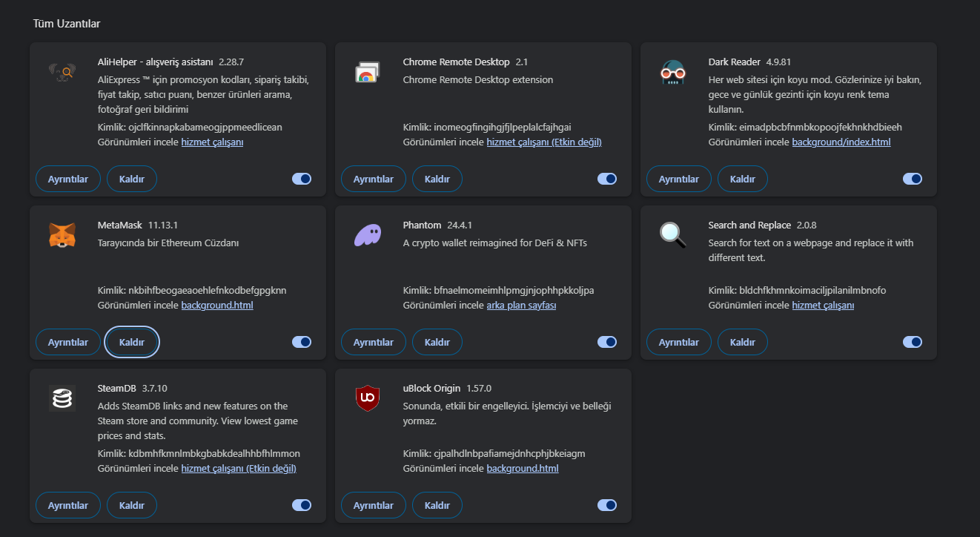Image resolution: width=980 pixels, height=537 pixels.
Task: Click the Dark Reader extension icon
Action: 673,72
